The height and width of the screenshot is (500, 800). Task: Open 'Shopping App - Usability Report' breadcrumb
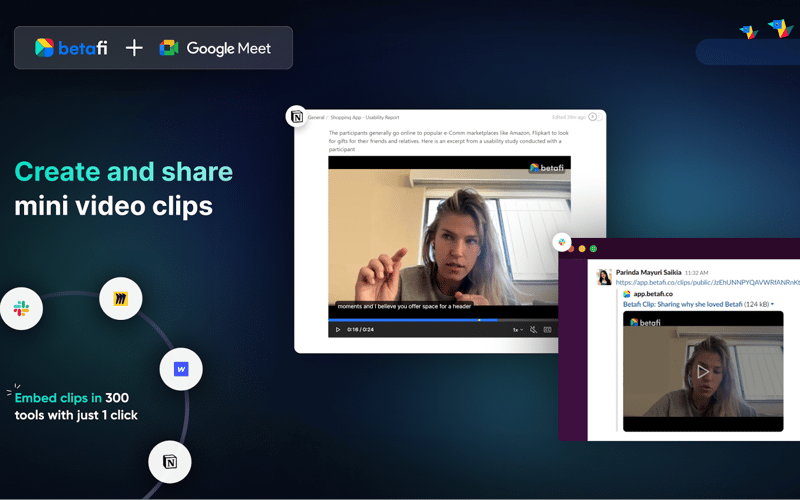click(365, 117)
